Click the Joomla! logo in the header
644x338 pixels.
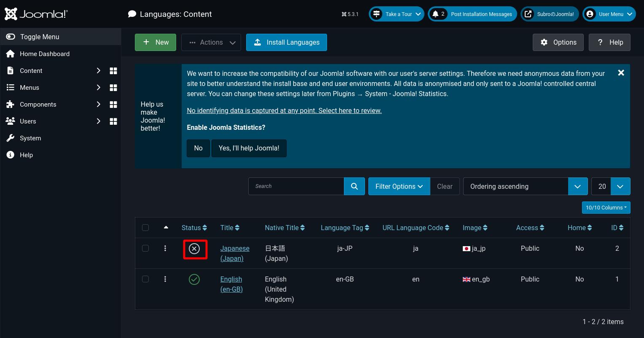[x=36, y=14]
